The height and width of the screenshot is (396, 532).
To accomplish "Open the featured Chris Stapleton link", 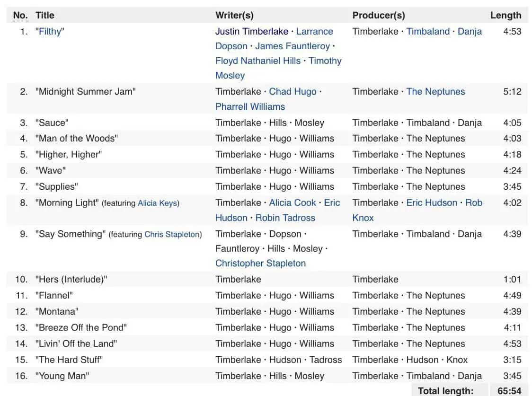I will coord(172,235).
